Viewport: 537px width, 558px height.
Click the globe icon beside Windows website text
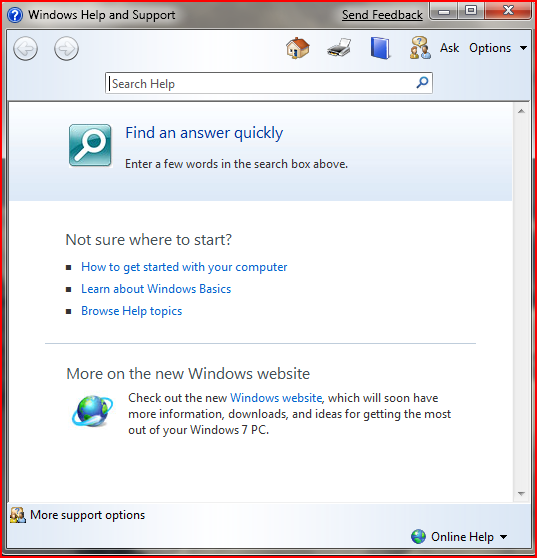(x=93, y=411)
